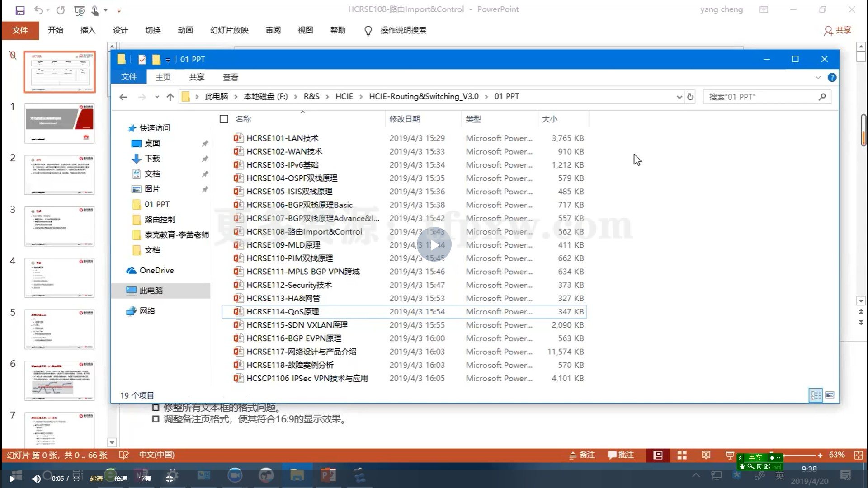Click the fit slide to window icon
The width and height of the screenshot is (868, 488).
pos(859,455)
